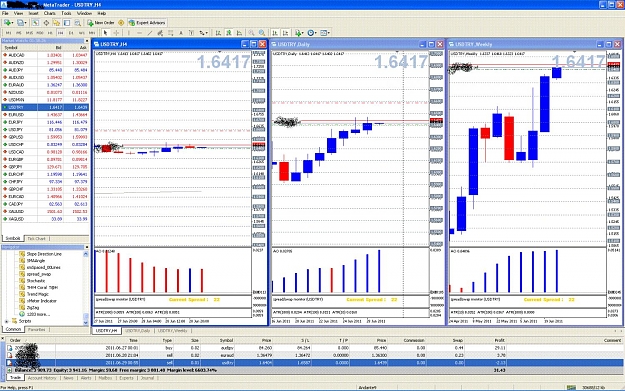Open the arrows objects dropdown

[x=204, y=33]
